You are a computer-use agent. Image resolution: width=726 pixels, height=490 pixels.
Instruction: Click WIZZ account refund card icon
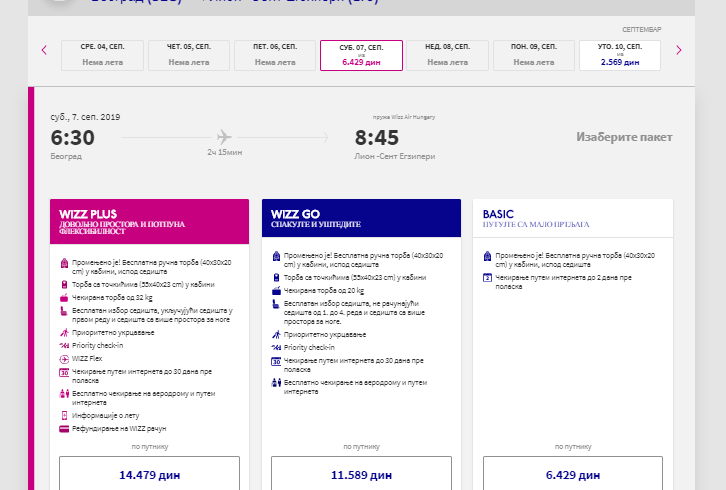pyautogui.click(x=64, y=429)
